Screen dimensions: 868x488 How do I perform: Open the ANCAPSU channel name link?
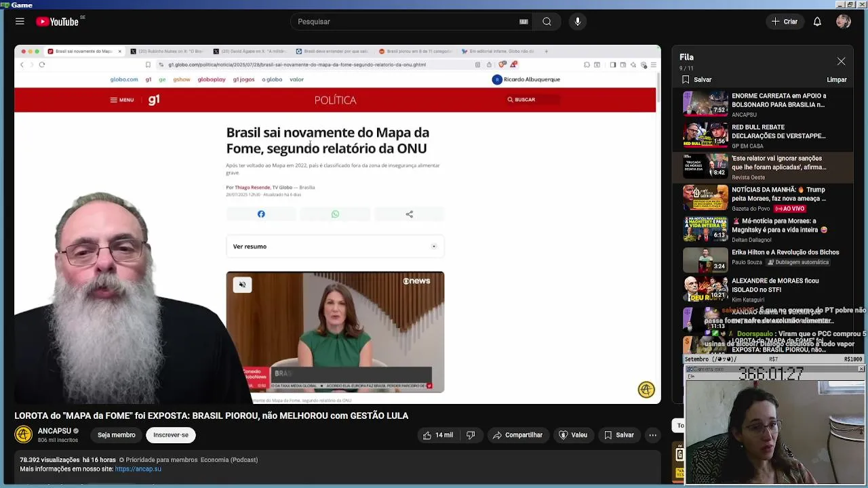[54, 431]
